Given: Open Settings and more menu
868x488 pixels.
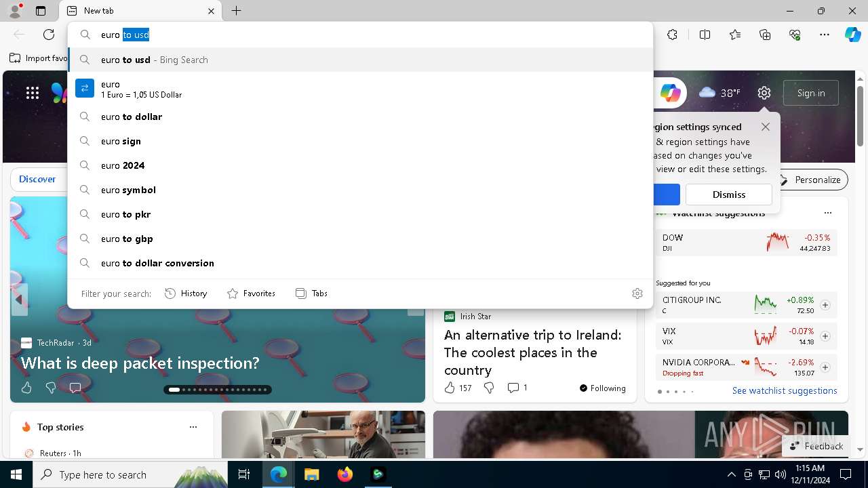Looking at the screenshot, I should (x=825, y=35).
